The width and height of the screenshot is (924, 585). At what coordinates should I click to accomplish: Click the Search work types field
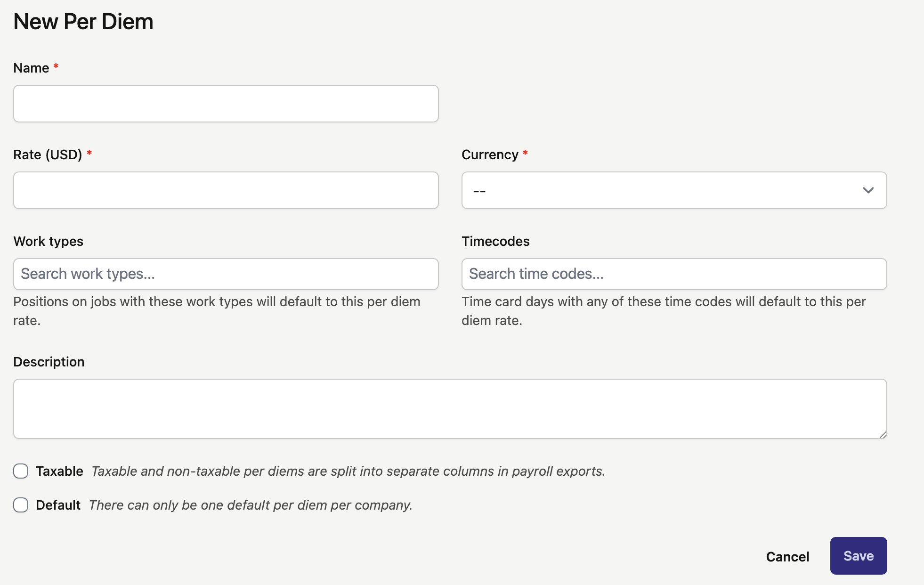(x=226, y=274)
